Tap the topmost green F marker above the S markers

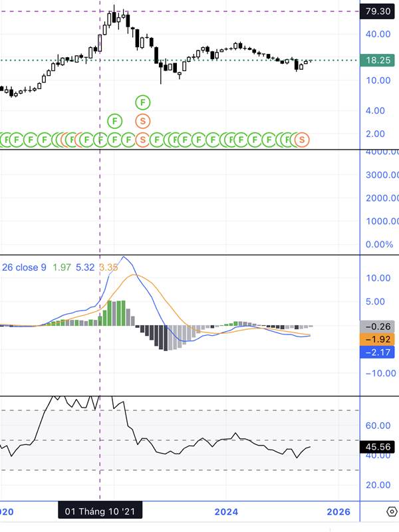click(x=143, y=102)
